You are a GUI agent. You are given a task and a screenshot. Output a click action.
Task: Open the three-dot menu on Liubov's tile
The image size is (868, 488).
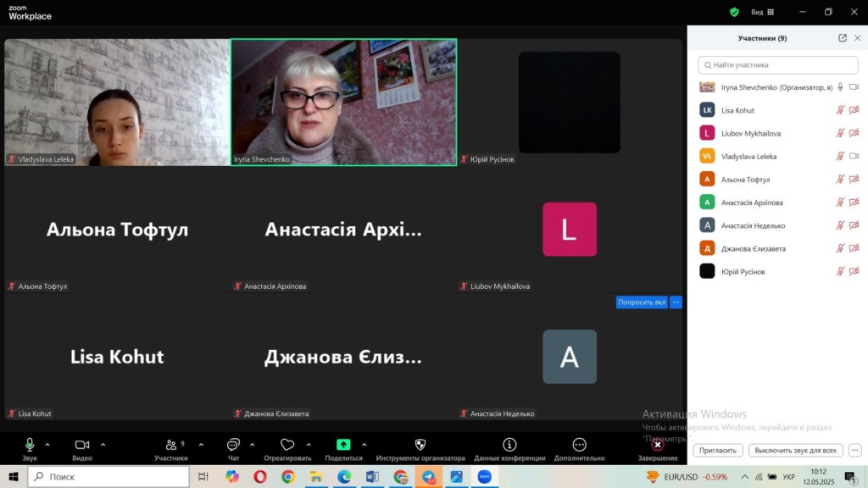[676, 302]
